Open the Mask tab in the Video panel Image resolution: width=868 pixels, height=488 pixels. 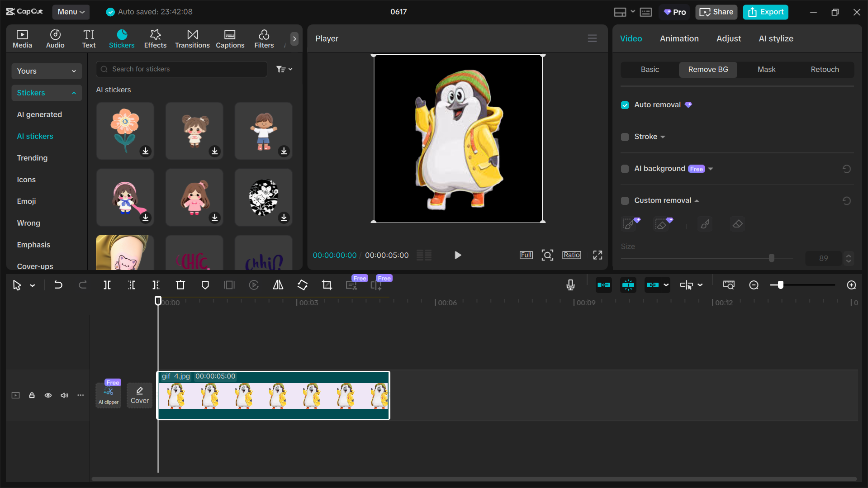(766, 69)
